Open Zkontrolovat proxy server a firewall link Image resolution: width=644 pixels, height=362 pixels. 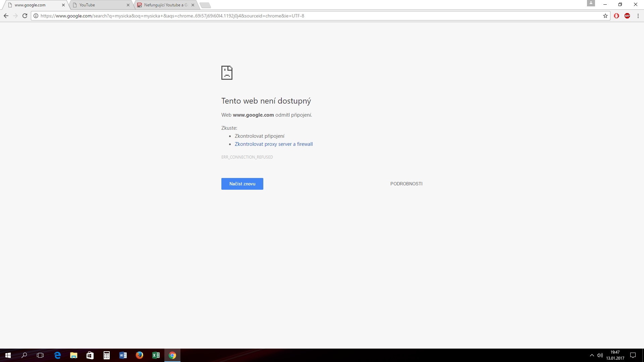click(x=274, y=144)
